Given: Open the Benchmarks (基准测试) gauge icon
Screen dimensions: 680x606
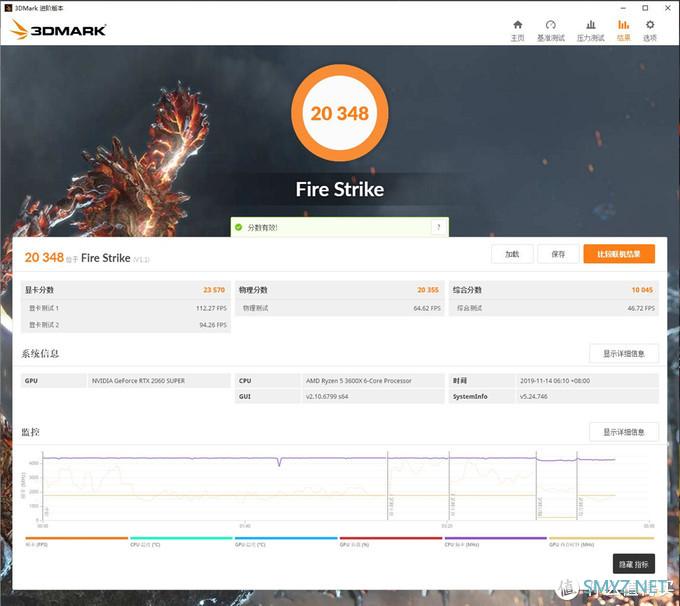Looking at the screenshot, I should (550, 25).
